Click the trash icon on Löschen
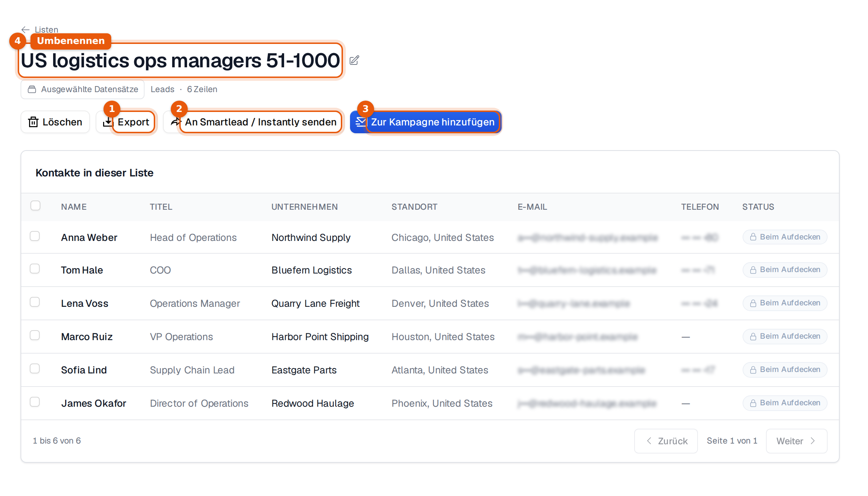Screen dimensions: 868x496 (33, 122)
